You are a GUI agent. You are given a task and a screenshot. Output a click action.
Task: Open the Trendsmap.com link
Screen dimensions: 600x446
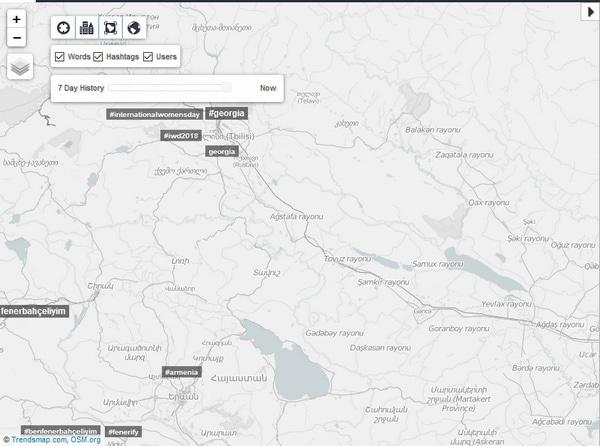[x=40, y=439]
